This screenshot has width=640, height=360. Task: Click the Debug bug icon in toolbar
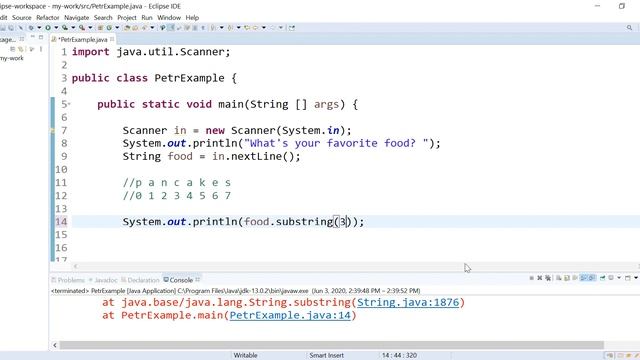pos(31,28)
